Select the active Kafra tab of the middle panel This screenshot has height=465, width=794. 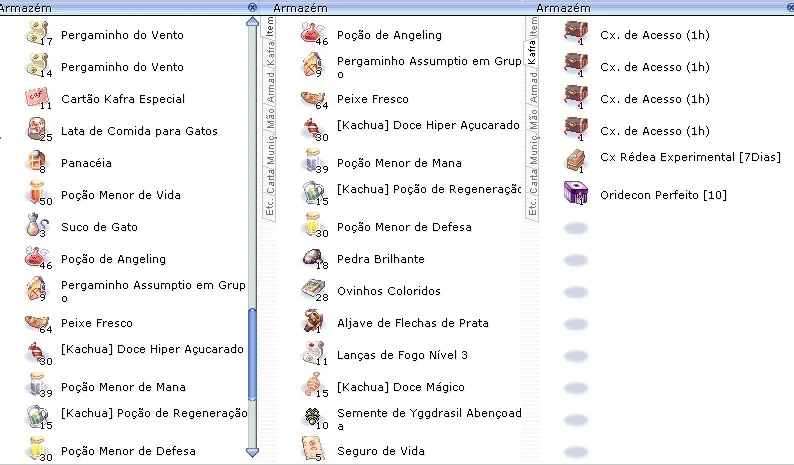(532, 53)
